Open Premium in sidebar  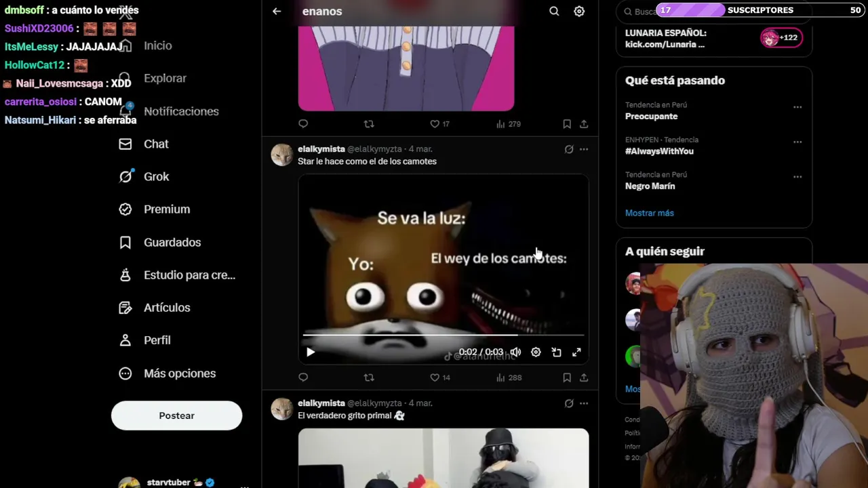pos(167,209)
